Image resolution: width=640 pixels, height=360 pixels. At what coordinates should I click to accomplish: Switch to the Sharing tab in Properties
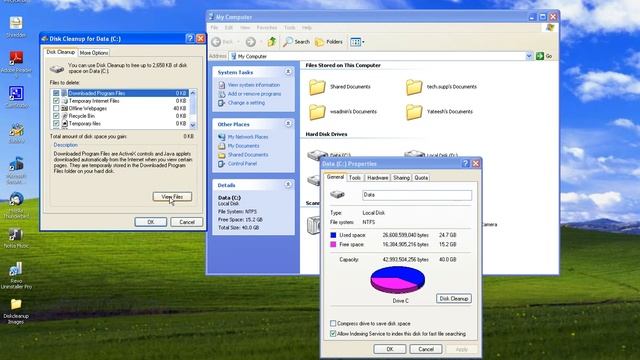point(401,178)
